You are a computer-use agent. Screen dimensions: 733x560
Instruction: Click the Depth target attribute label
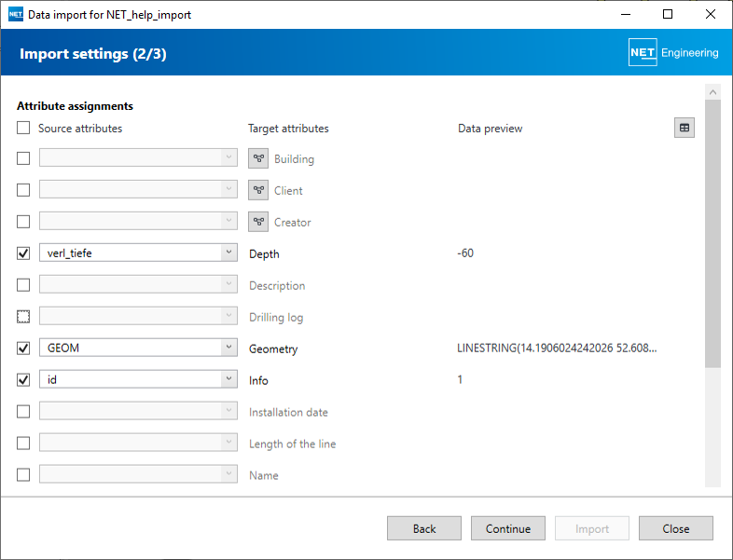point(264,254)
